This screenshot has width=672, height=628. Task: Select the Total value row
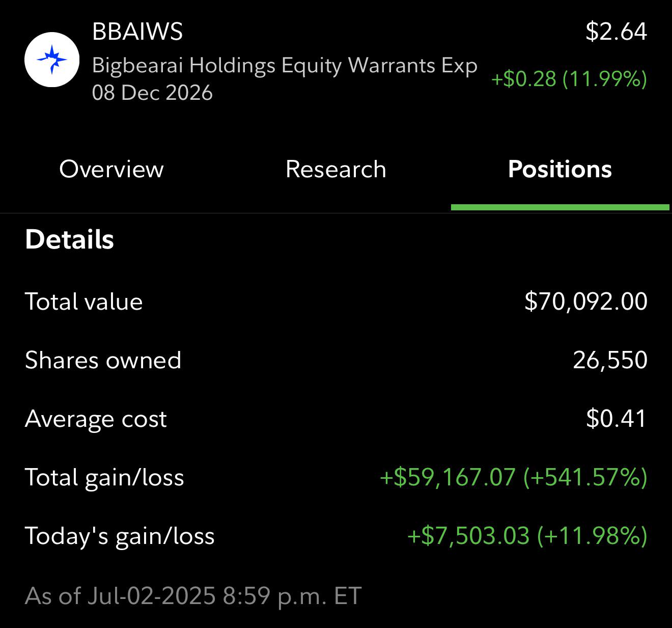(336, 301)
